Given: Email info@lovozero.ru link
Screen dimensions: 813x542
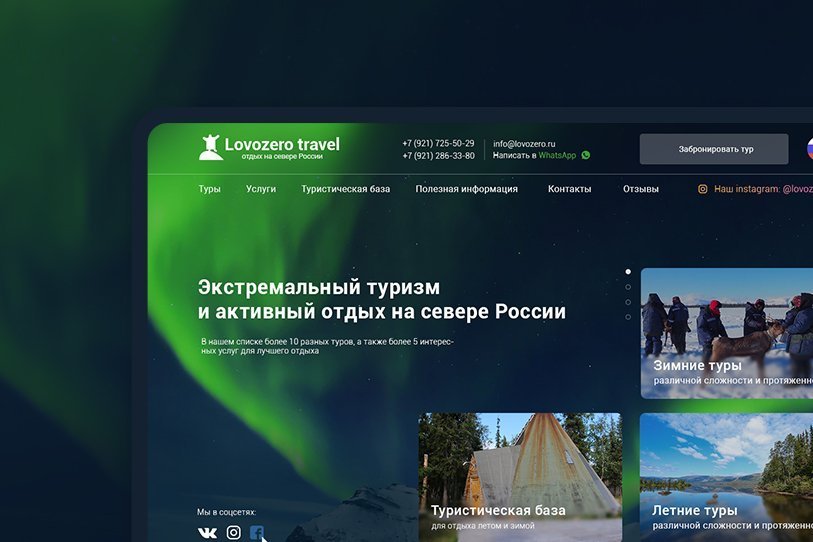Looking at the screenshot, I should (x=524, y=144).
